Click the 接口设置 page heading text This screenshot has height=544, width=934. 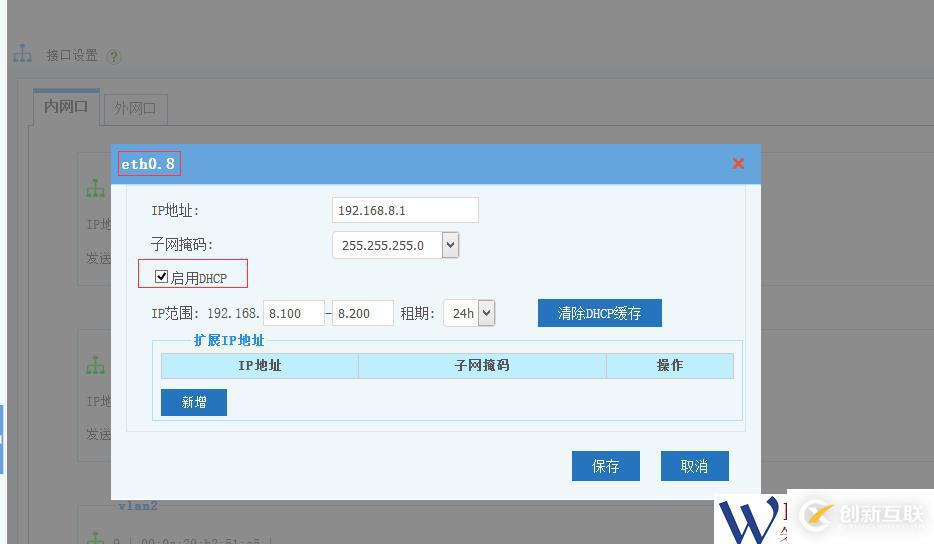click(72, 55)
